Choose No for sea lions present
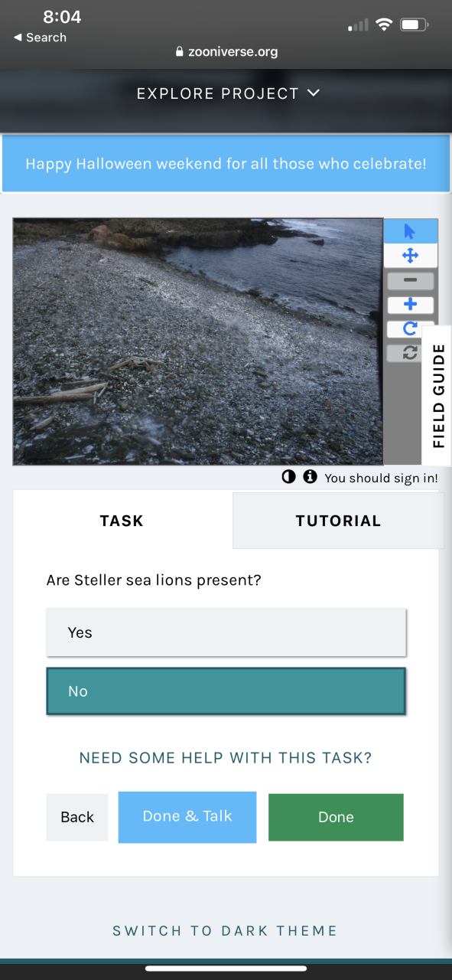The image size is (452, 980). [x=226, y=691]
